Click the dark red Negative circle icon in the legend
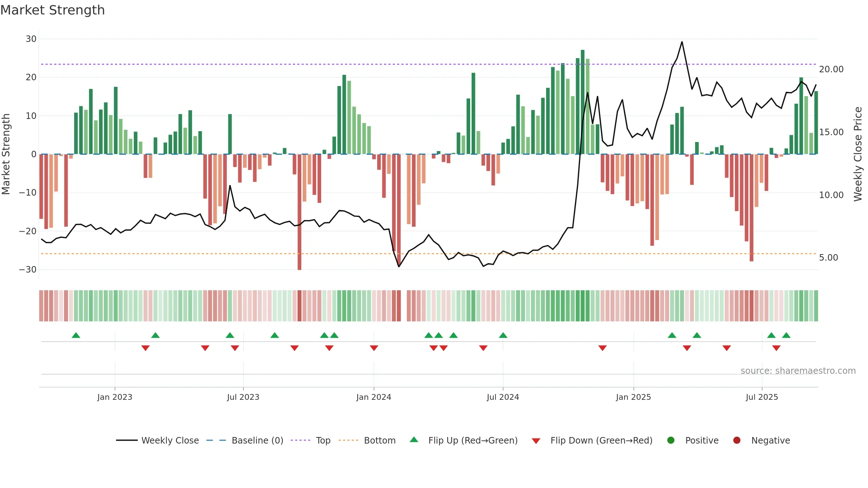This screenshot has width=868, height=488. 737,440
